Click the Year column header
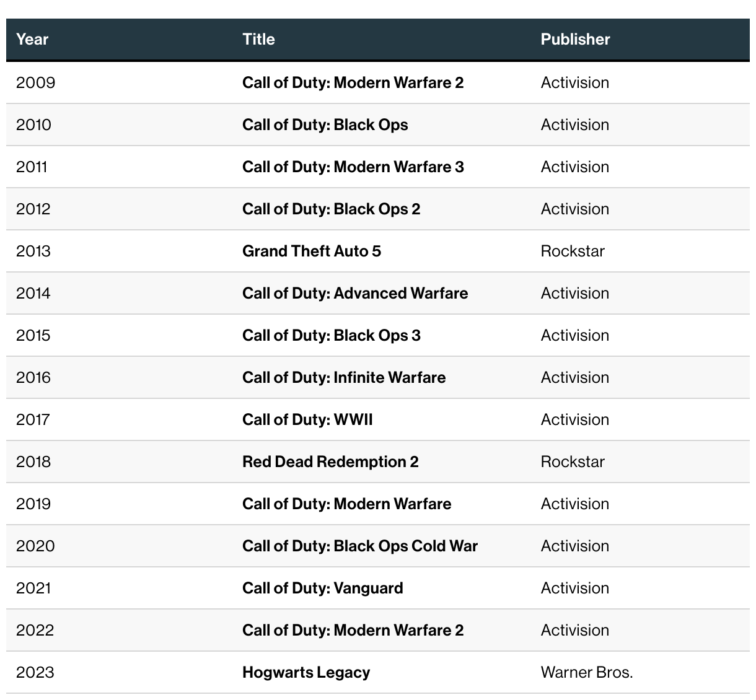 pyautogui.click(x=32, y=39)
